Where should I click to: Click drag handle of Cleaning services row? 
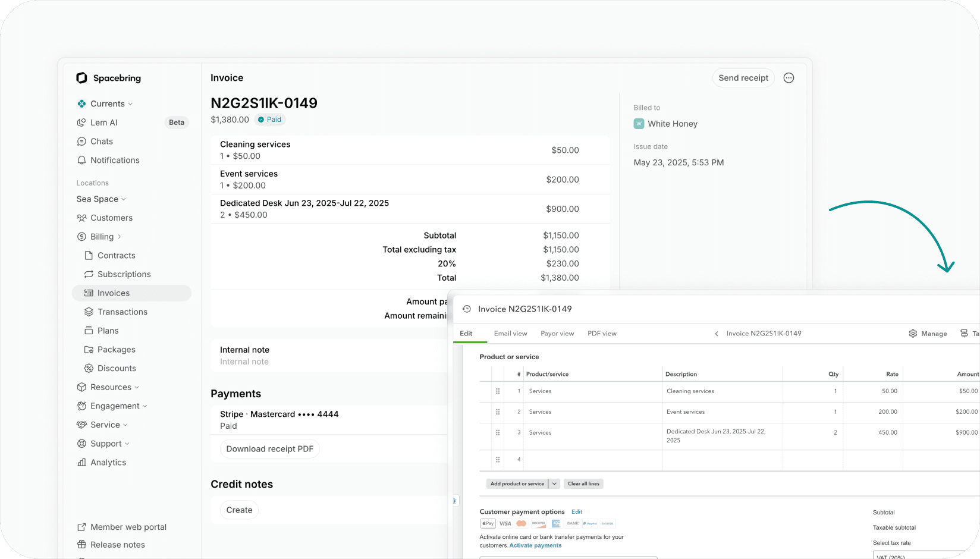click(498, 392)
